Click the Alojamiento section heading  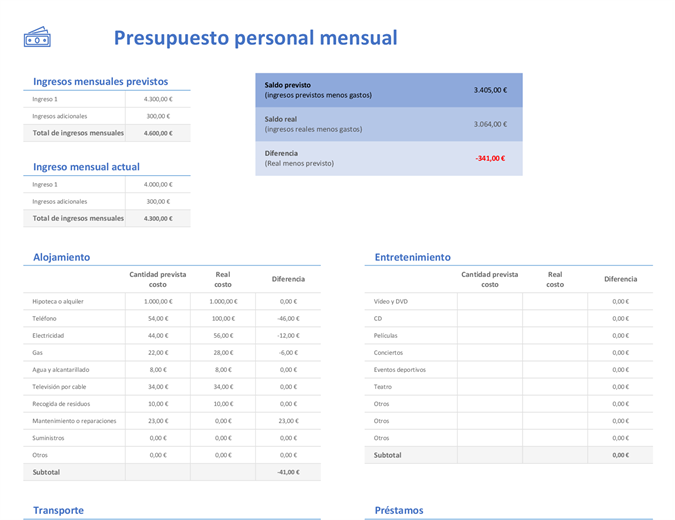62,257
